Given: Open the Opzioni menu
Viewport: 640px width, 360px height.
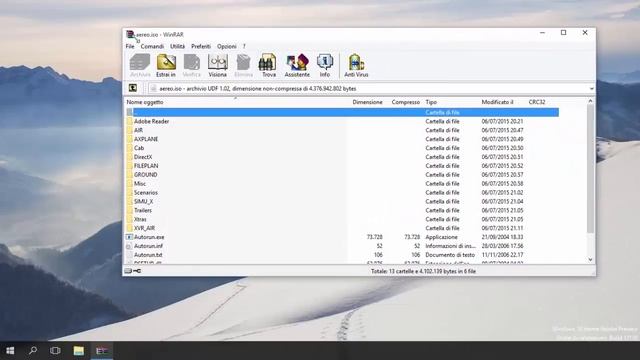Looking at the screenshot, I should 227,47.
